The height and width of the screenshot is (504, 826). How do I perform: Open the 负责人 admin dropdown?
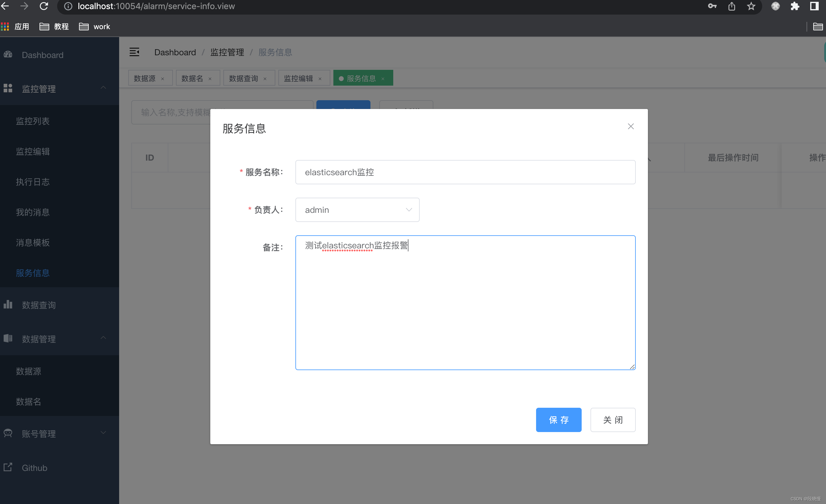pos(357,209)
